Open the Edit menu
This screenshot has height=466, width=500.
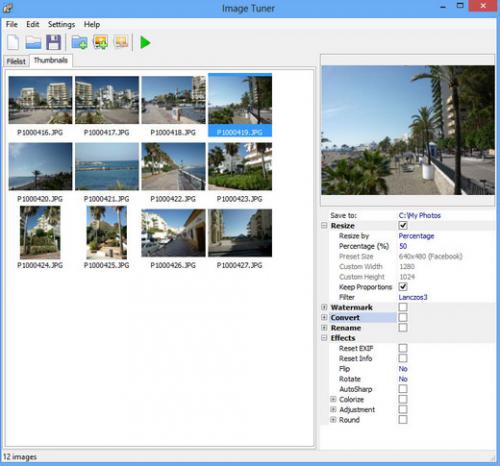[x=33, y=24]
